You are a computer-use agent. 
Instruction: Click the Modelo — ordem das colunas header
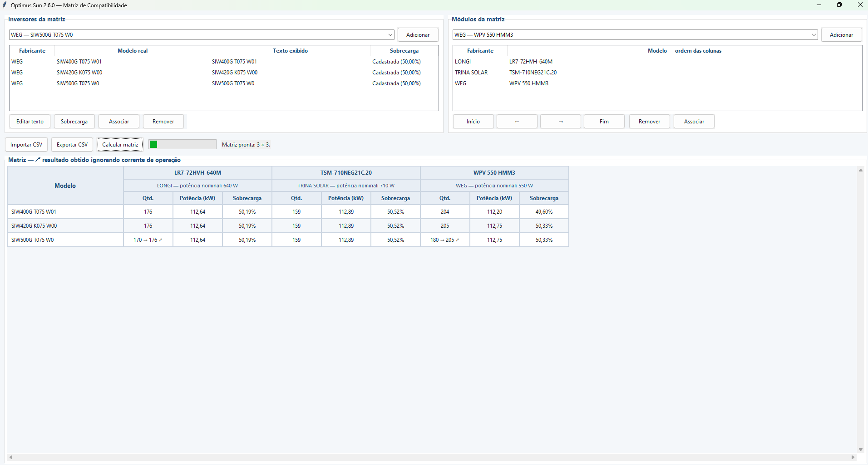click(685, 51)
